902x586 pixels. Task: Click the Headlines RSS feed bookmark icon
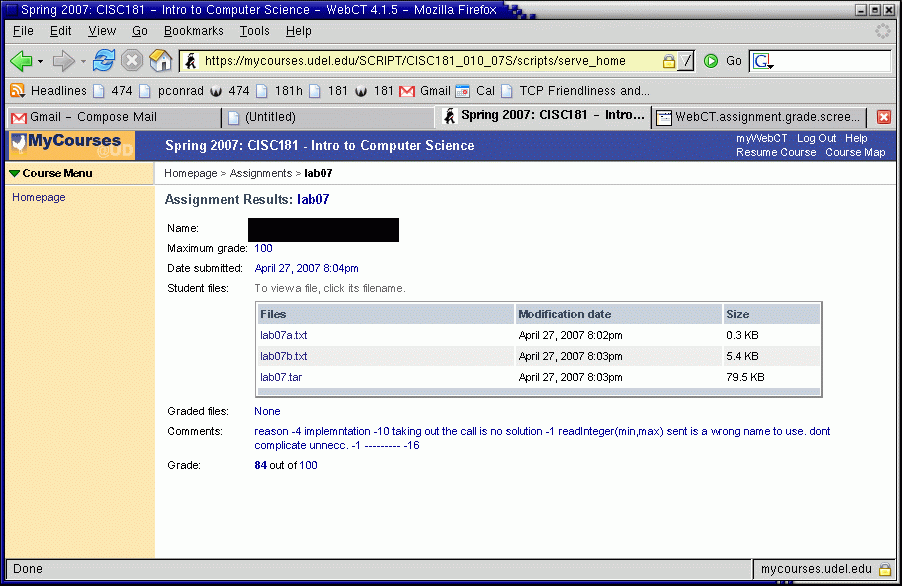pos(17,91)
